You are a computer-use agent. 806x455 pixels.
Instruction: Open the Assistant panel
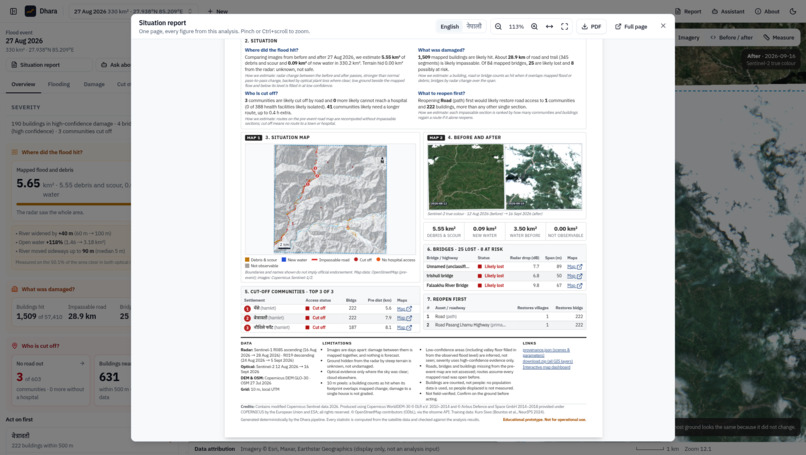coord(728,11)
